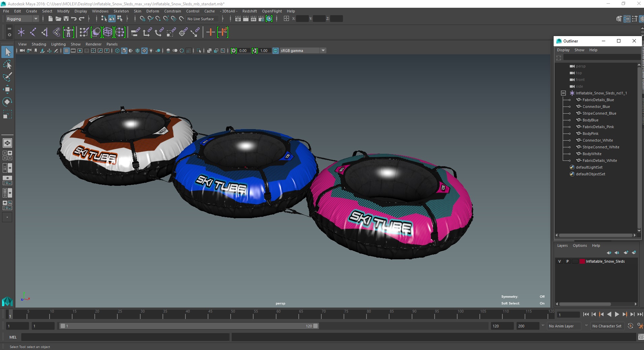Select the arrow Select tool

coord(7,52)
